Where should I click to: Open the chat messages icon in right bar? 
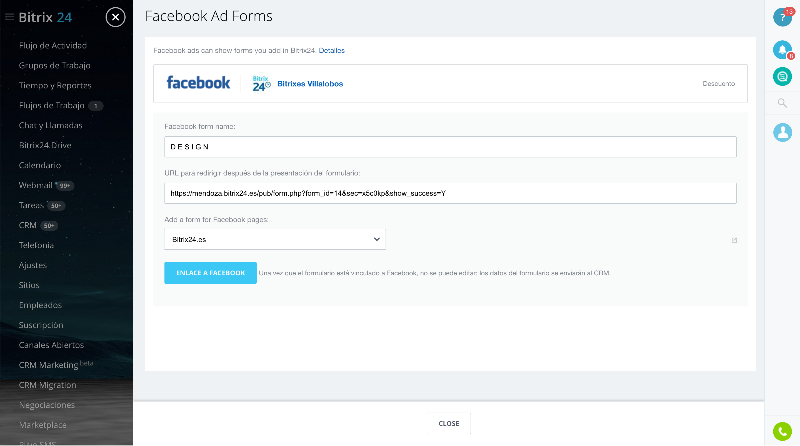[x=782, y=77]
